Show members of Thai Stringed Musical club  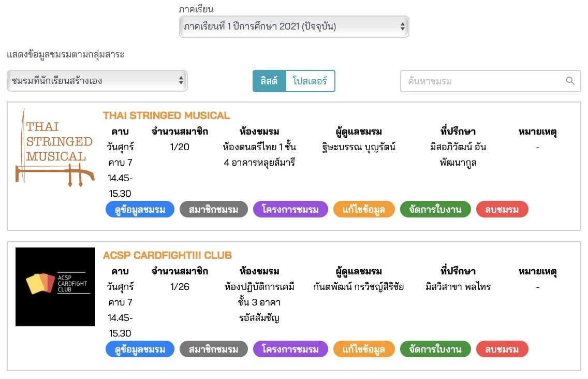pos(214,210)
